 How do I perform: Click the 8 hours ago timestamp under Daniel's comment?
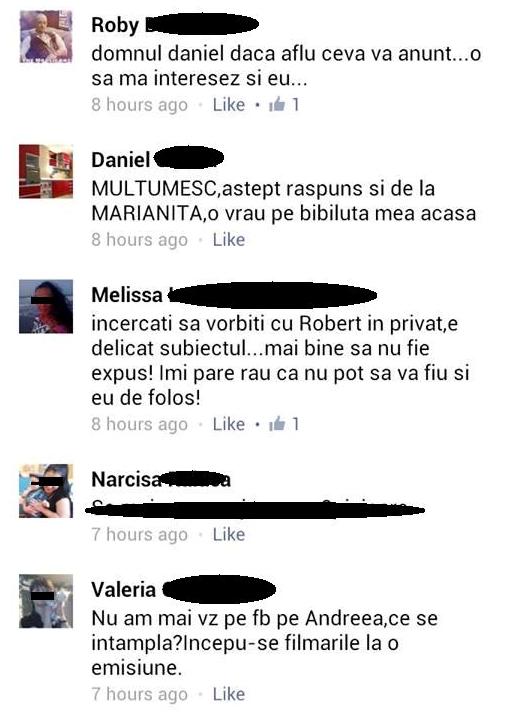coord(140,240)
